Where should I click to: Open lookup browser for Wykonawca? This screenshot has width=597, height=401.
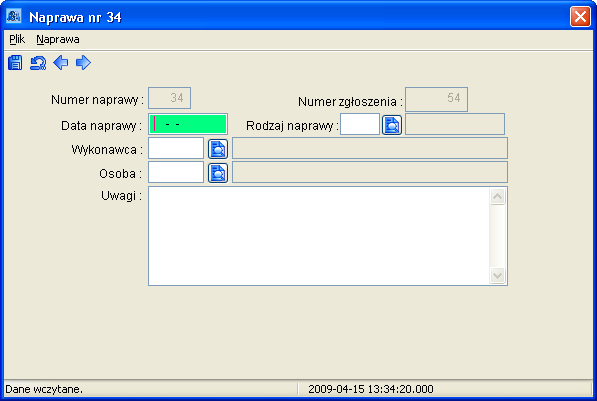tap(218, 149)
